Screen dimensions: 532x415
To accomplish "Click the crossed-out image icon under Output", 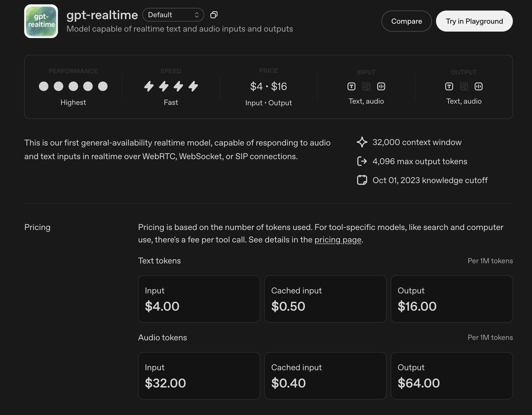I will point(464,86).
